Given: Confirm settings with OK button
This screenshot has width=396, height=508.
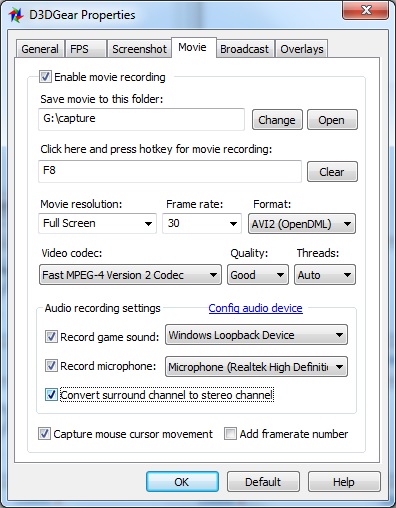Looking at the screenshot, I should [182, 482].
